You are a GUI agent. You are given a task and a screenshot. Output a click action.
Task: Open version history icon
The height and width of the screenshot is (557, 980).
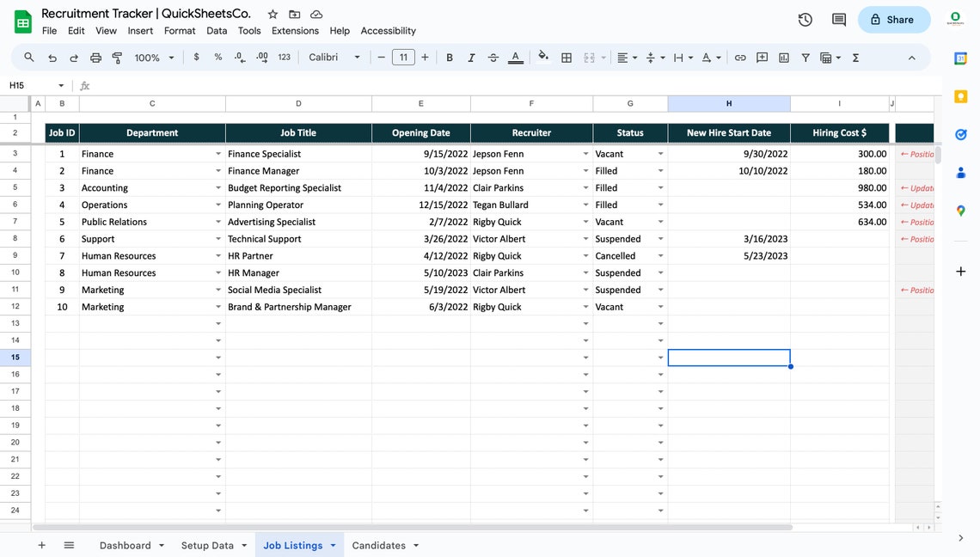pyautogui.click(x=805, y=18)
